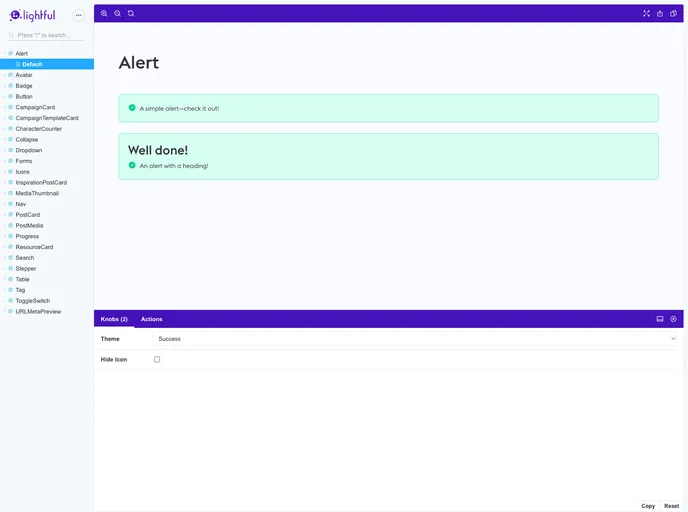The width and height of the screenshot is (688, 512).
Task: Toggle the Hide Icon checkbox
Action: (x=157, y=359)
